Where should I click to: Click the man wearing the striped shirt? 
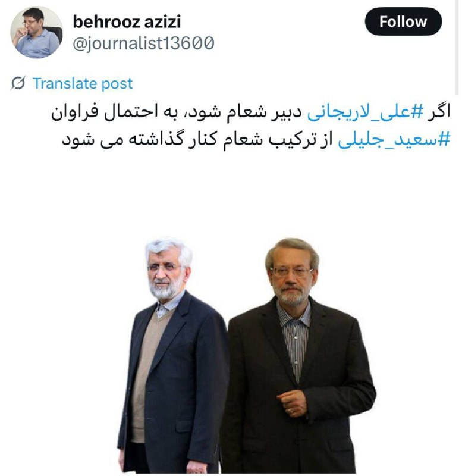pyautogui.click(x=299, y=355)
